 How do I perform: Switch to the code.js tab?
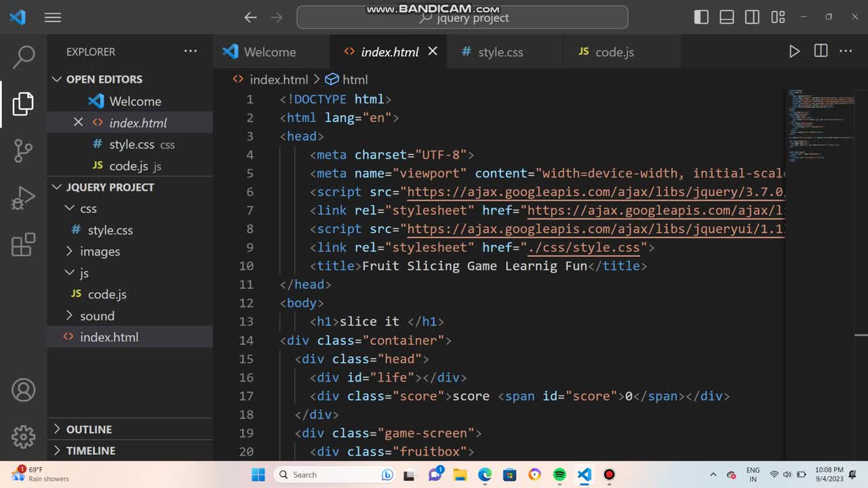(x=614, y=52)
